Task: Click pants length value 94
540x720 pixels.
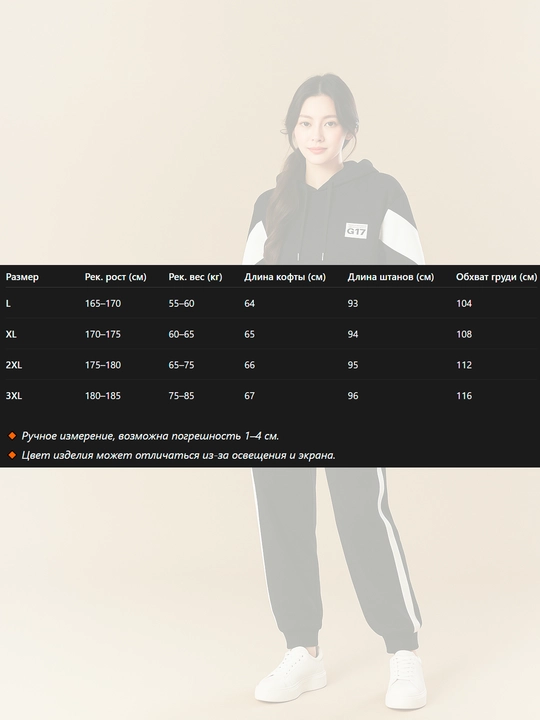Action: (353, 334)
